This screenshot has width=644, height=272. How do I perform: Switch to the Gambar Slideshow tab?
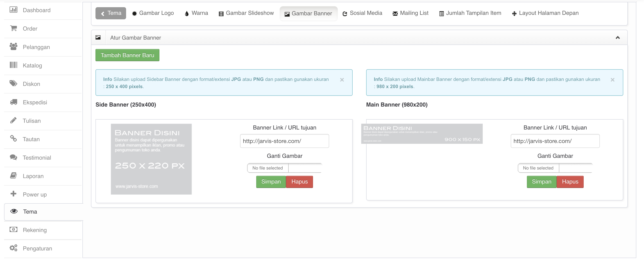pyautogui.click(x=246, y=13)
